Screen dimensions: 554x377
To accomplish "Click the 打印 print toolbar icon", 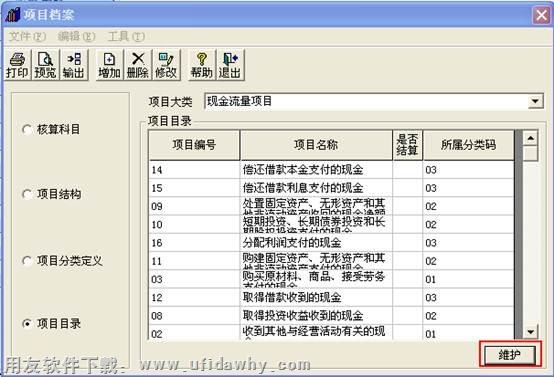I will 17,65.
